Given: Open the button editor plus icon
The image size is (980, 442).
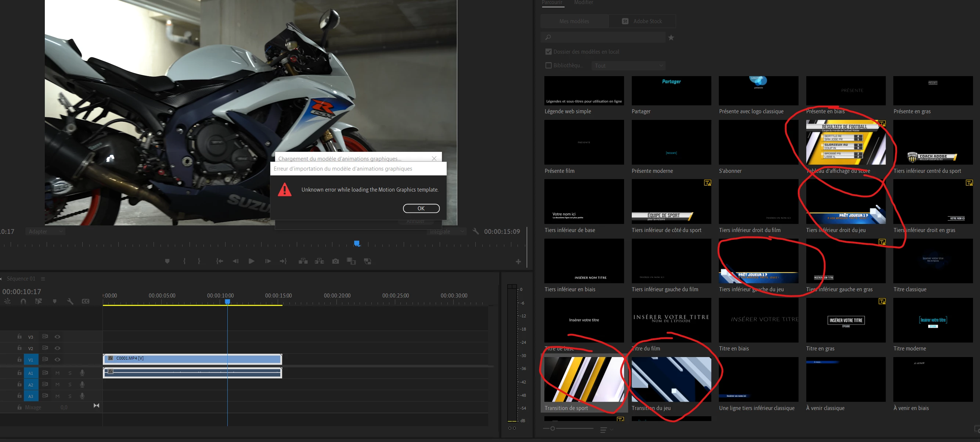Looking at the screenshot, I should pyautogui.click(x=518, y=261).
